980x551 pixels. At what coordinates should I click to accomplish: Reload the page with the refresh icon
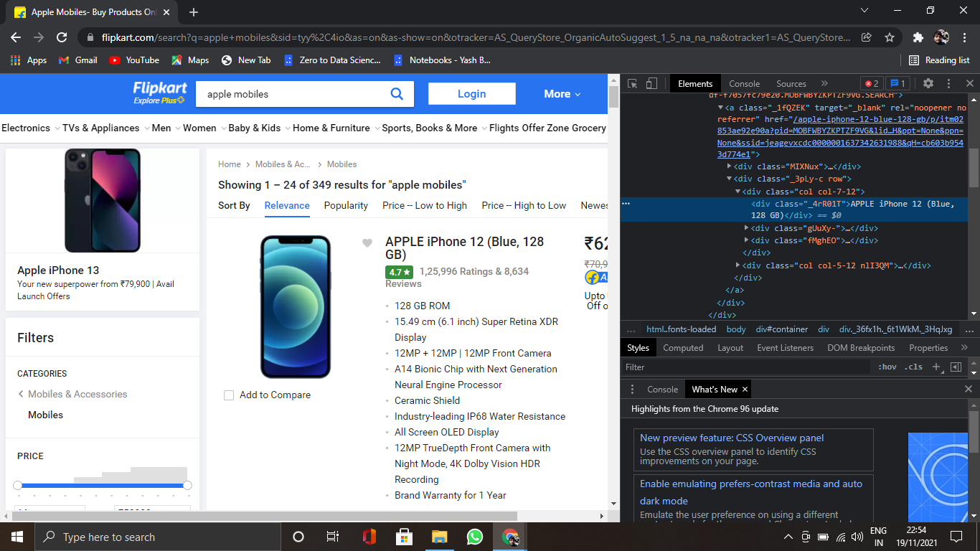click(62, 37)
